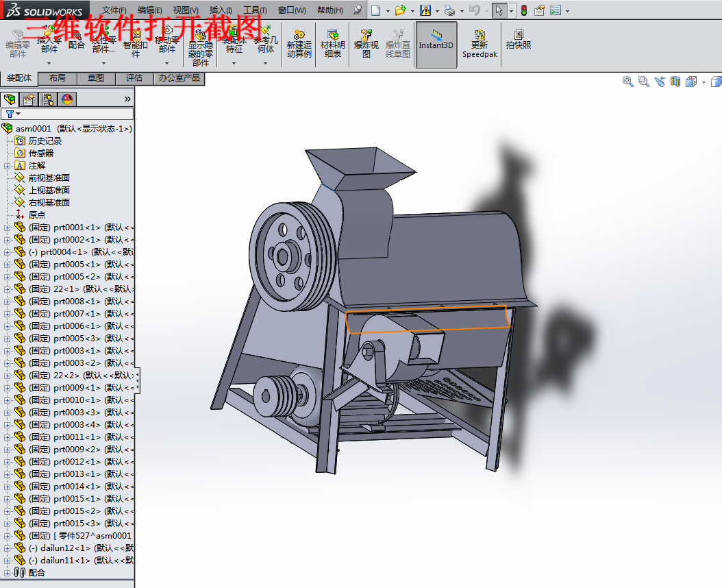
Task: Click the Undo icon
Action: [474, 10]
